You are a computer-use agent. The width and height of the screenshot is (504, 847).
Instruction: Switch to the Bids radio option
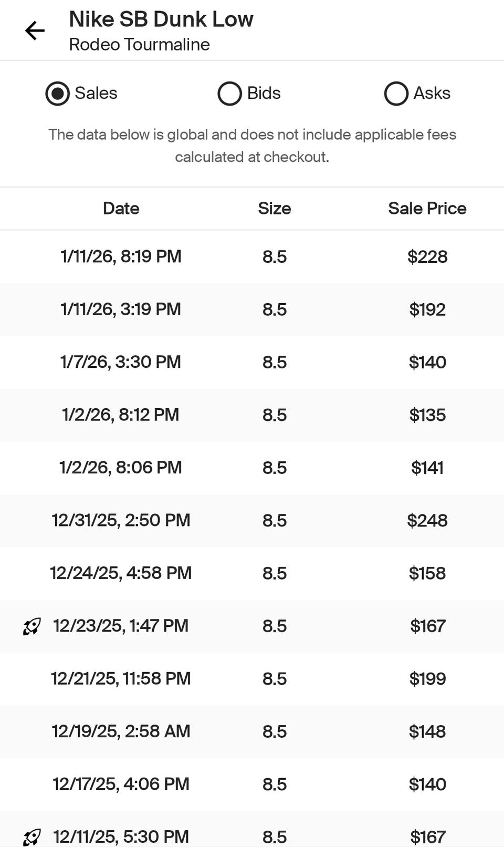pyautogui.click(x=230, y=94)
